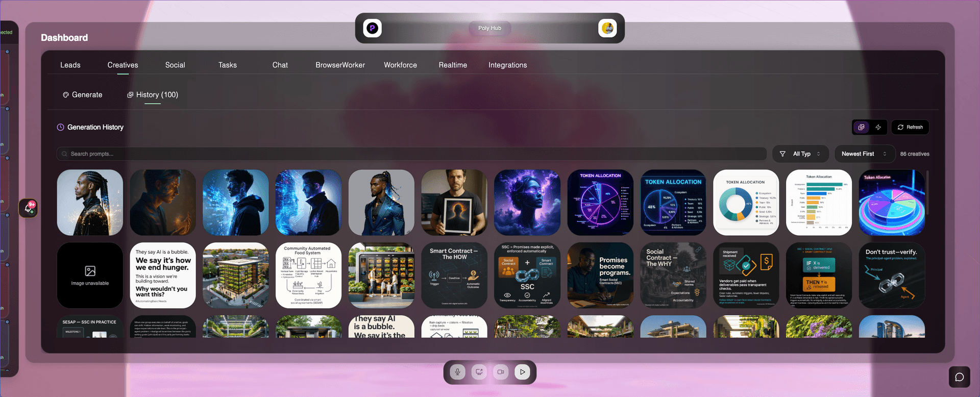
Task: Open the All Types filter dropdown
Action: pyautogui.click(x=800, y=154)
